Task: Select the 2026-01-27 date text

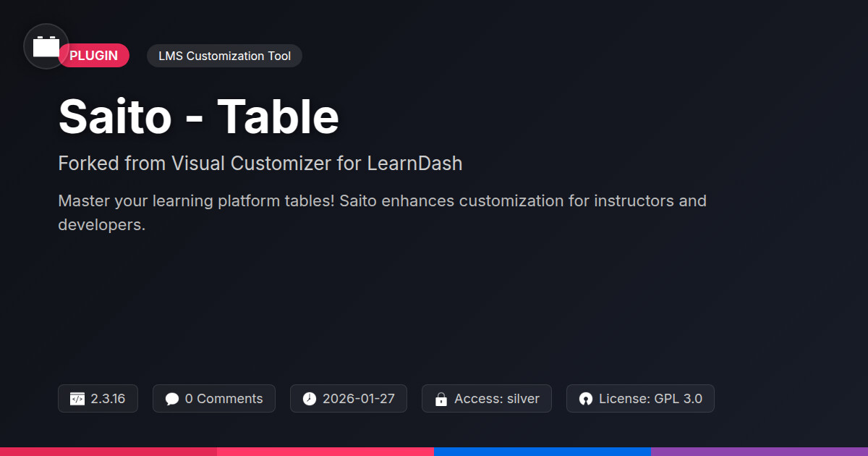Action: click(358, 399)
